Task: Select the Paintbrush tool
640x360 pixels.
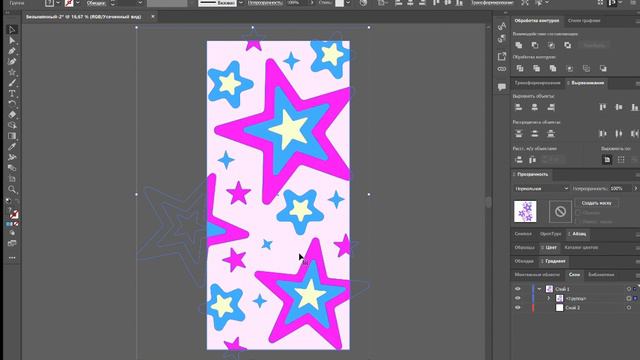Action: 12,83
